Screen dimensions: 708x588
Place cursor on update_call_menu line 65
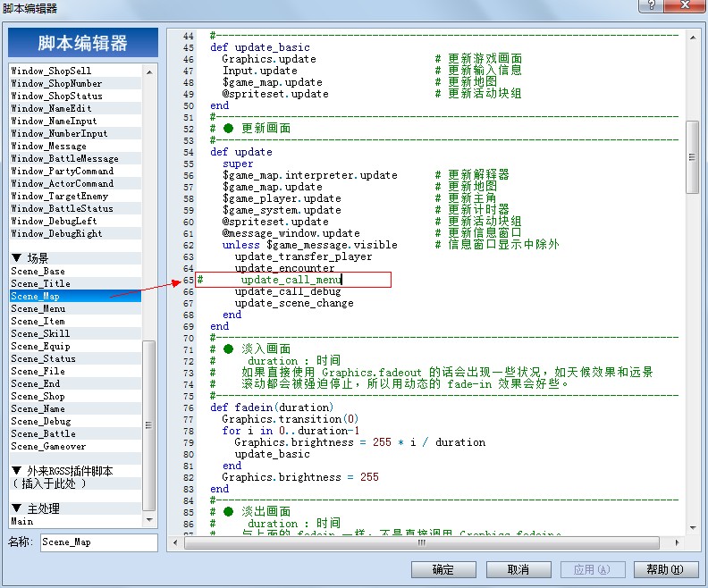pos(291,280)
